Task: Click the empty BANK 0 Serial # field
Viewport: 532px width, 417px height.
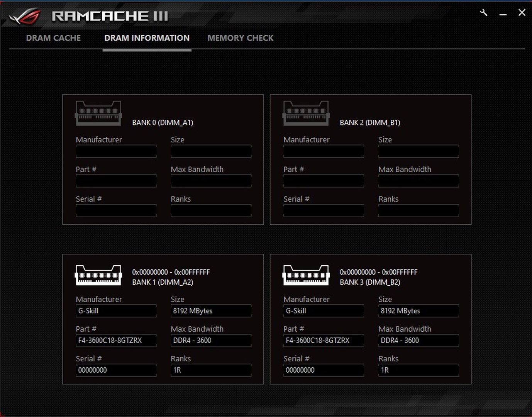Action: (116, 211)
